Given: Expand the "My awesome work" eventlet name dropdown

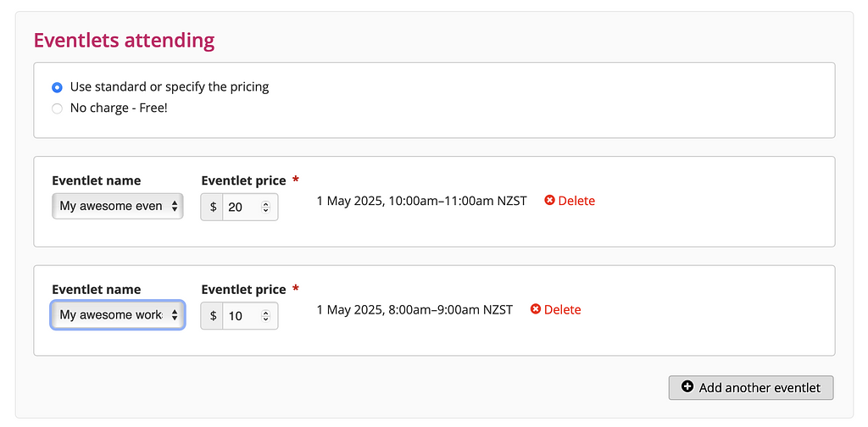Looking at the screenshot, I should [x=117, y=315].
